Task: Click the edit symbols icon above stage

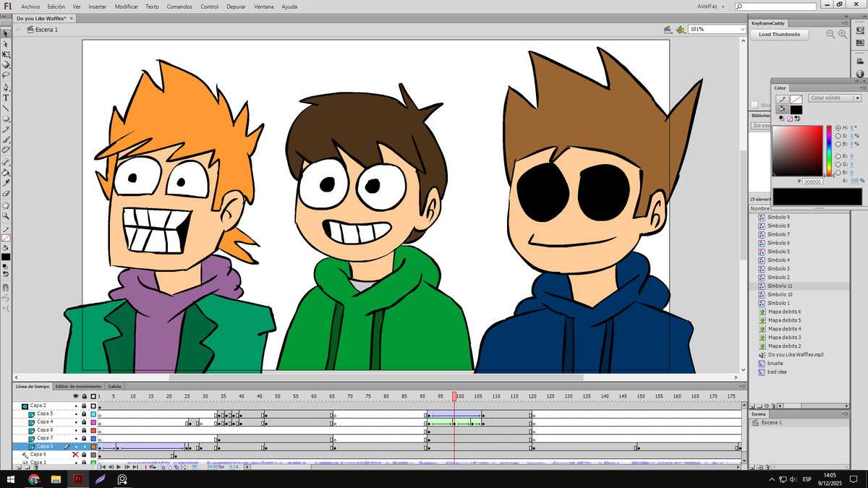Action: pos(680,30)
